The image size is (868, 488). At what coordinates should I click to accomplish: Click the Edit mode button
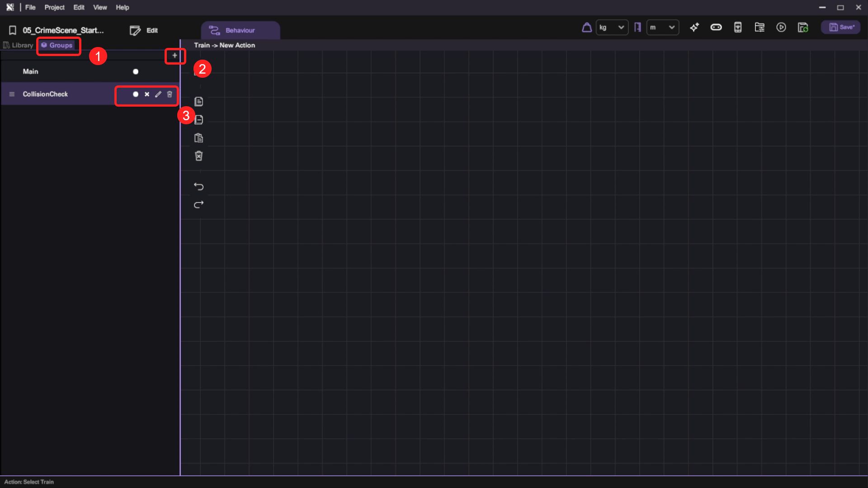[x=144, y=30]
